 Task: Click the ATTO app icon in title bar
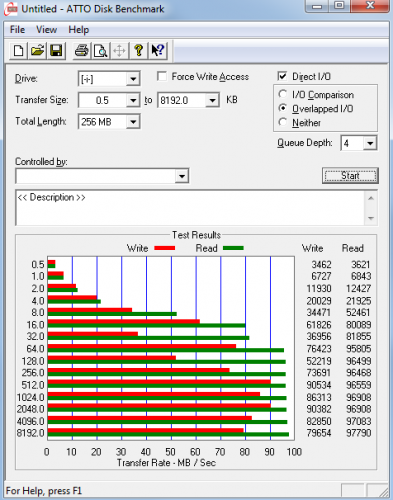[x=11, y=9]
